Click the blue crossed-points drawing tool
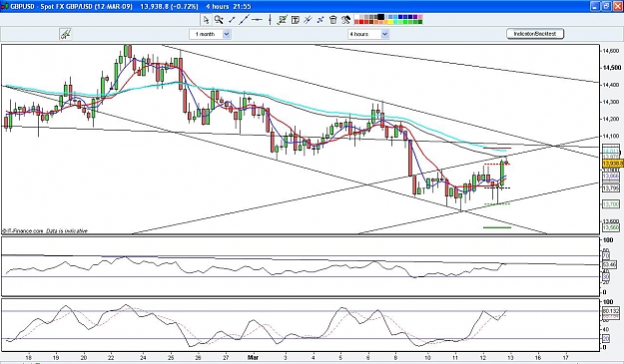Image resolution: width=624 pixels, height=364 pixels. click(x=320, y=20)
